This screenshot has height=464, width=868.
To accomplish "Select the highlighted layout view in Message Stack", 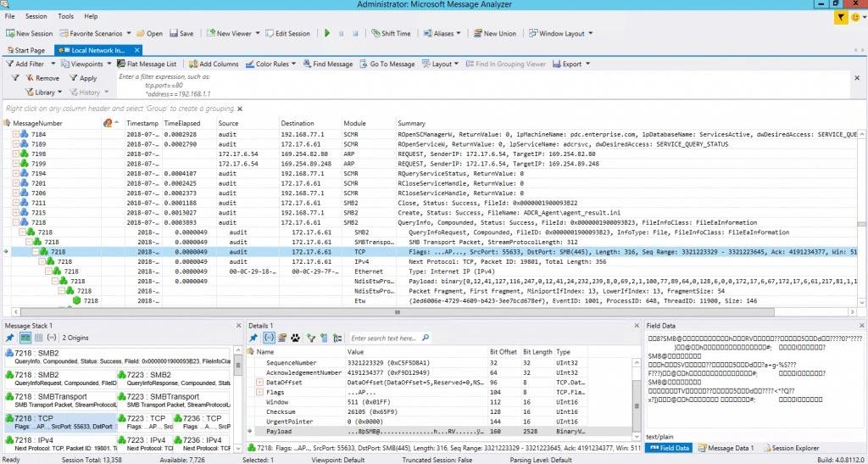I will 25,338.
